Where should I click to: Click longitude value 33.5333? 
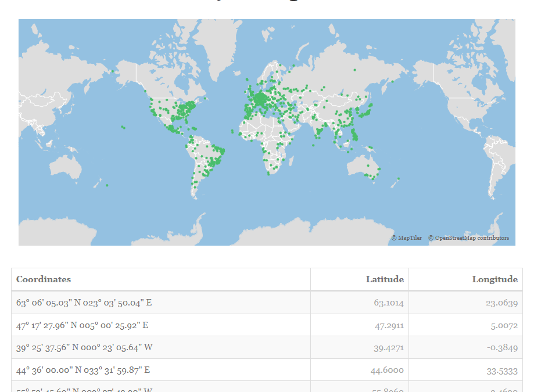pos(502,371)
